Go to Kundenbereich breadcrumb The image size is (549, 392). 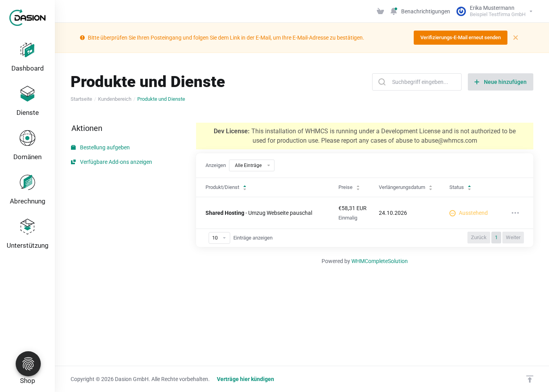pos(115,99)
